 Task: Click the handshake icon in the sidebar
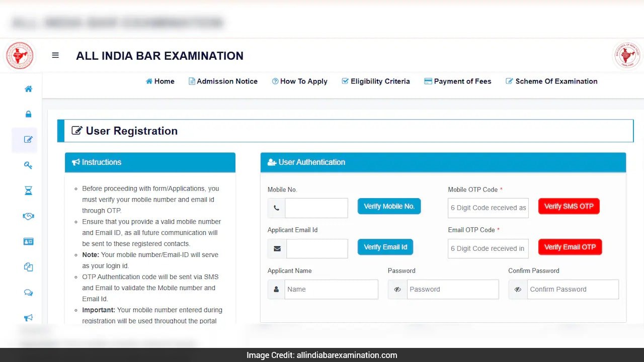pyautogui.click(x=29, y=216)
